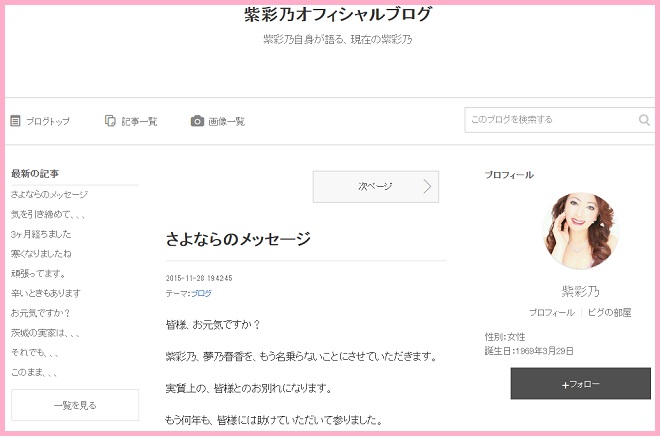660x437 pixels.
Task: Click the line もう何年も、皆様には助けていただいて
Action: tap(274, 419)
